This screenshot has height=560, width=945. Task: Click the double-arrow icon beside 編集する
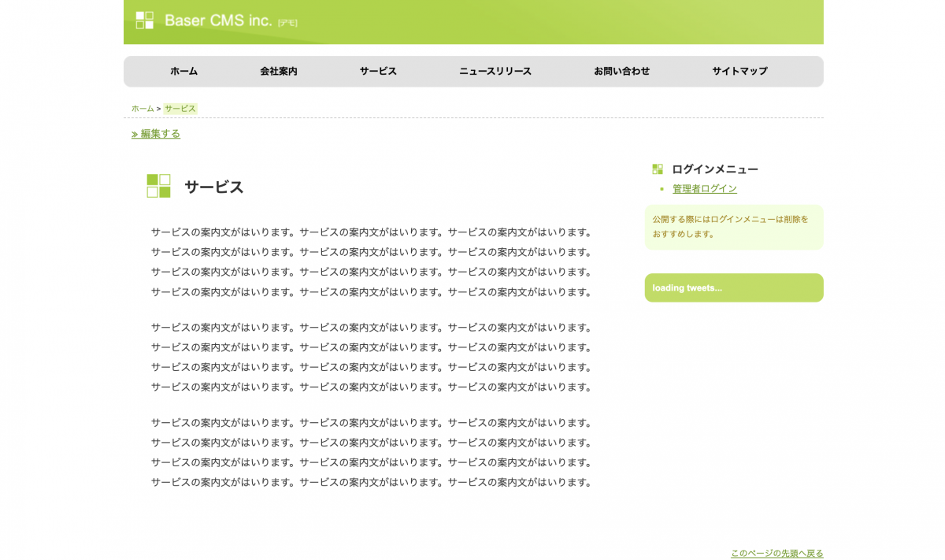tap(135, 135)
